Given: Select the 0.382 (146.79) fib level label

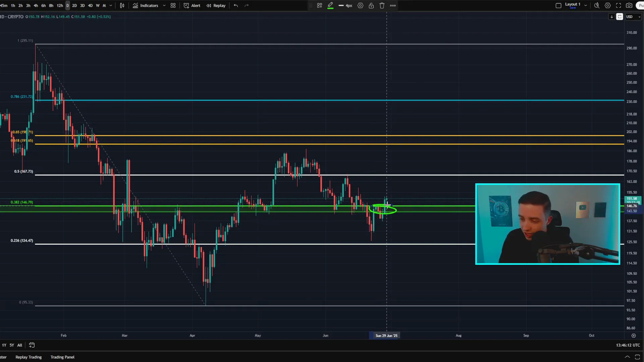Looking at the screenshot, I should click(22, 202).
